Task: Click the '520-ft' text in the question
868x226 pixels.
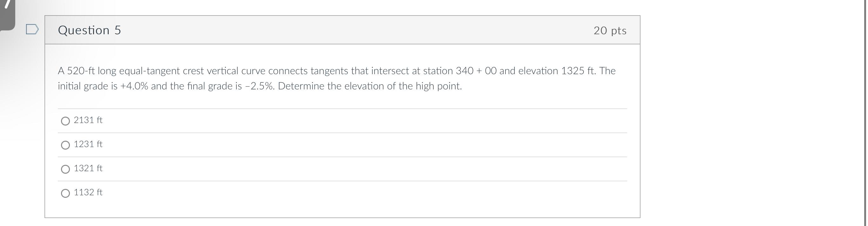Action: pos(81,71)
